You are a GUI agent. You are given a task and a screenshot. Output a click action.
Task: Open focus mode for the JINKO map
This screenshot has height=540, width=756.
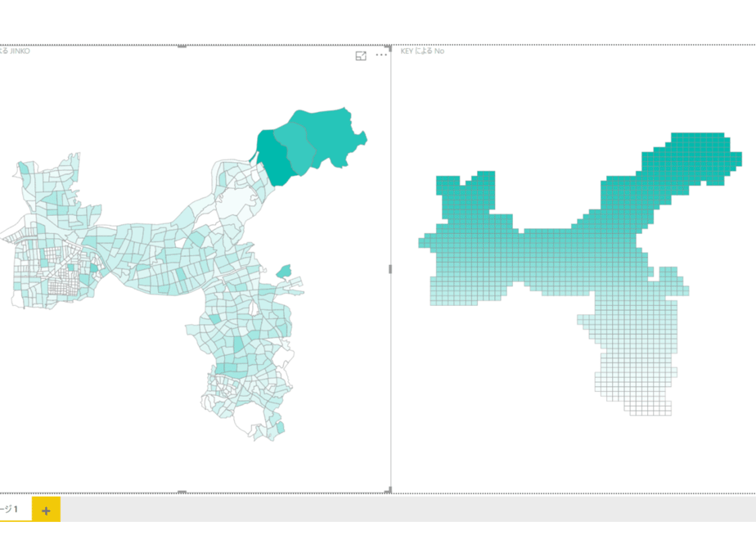[x=361, y=56]
